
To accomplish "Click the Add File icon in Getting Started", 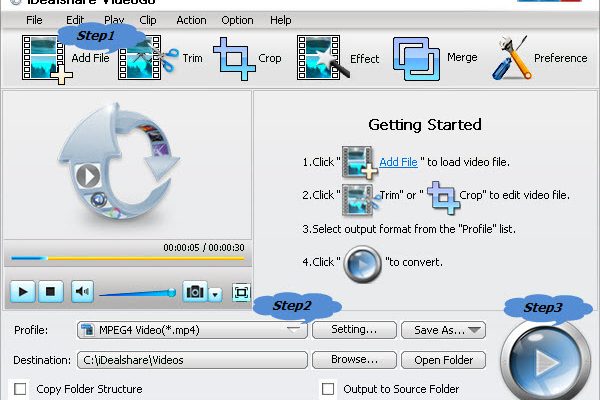I will (x=359, y=162).
